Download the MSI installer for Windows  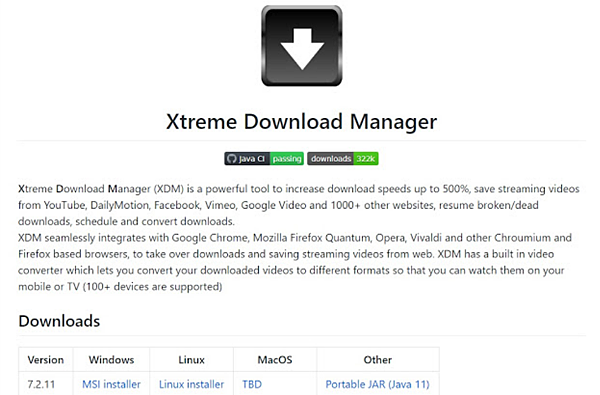click(111, 384)
